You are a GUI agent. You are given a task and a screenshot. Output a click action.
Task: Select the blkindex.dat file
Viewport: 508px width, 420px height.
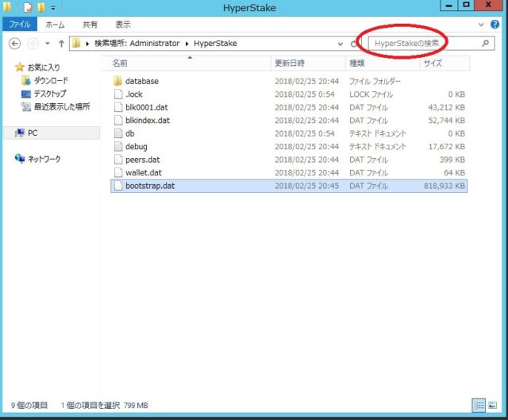tap(289, 121)
